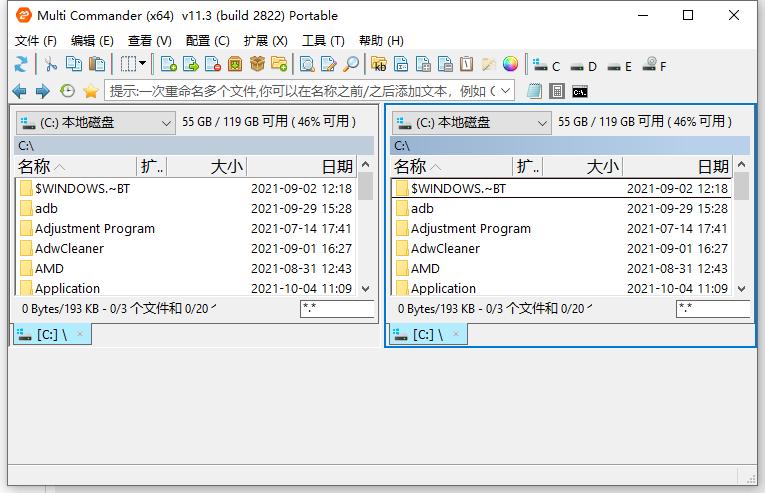Click the blue Back arrow
The image size is (765, 493).
click(x=20, y=91)
